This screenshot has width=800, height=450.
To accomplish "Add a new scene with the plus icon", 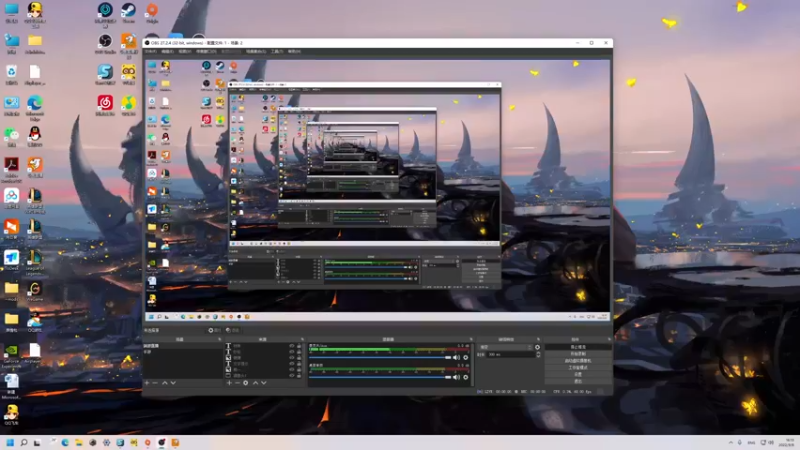I will (147, 383).
